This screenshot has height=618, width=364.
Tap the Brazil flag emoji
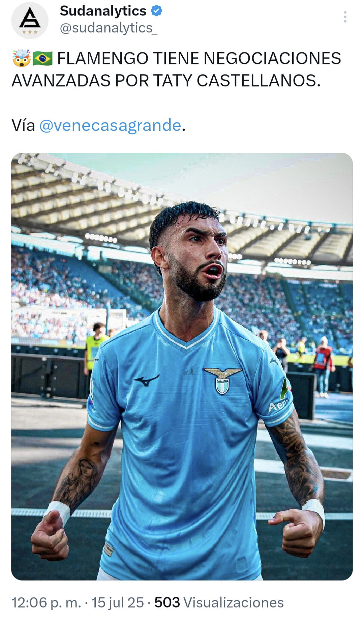click(42, 58)
